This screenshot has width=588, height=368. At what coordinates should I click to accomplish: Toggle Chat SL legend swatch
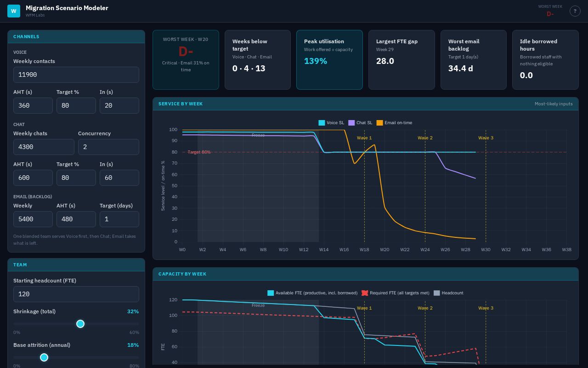[x=351, y=123]
